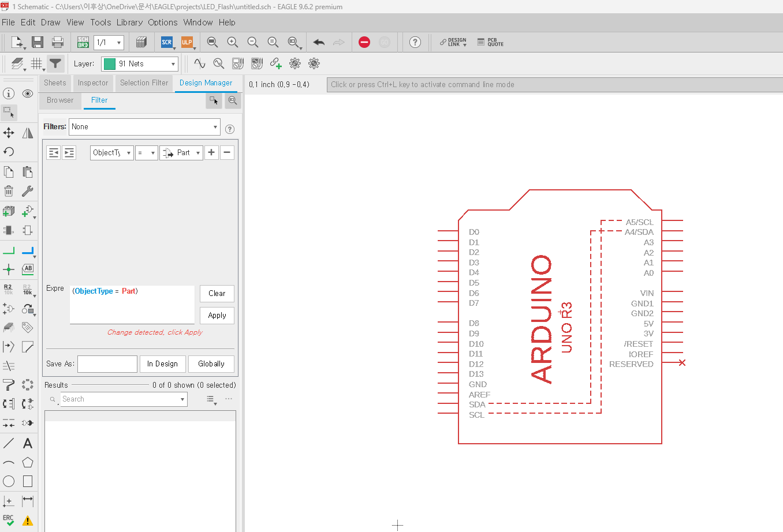
Task: Run a script with the SCR icon
Action: click(x=167, y=42)
